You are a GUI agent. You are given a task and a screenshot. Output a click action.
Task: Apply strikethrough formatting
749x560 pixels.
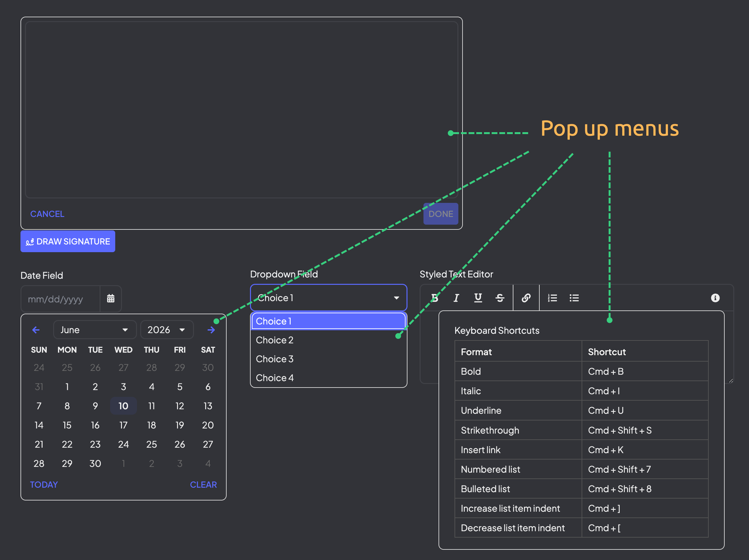pyautogui.click(x=500, y=298)
